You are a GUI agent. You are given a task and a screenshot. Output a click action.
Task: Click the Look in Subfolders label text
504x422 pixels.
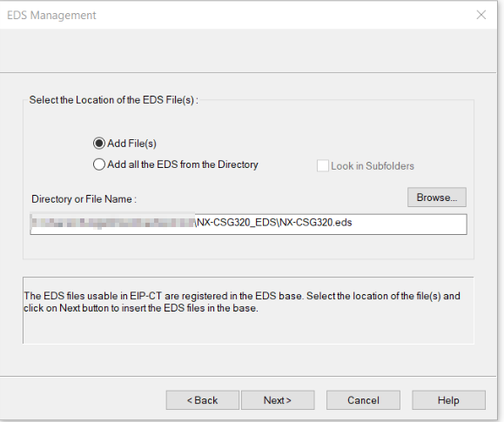click(373, 166)
